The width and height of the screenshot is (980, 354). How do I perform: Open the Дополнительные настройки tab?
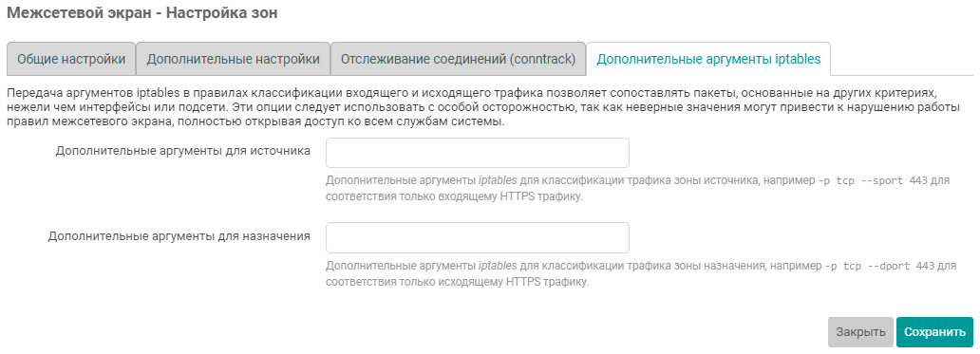pyautogui.click(x=233, y=59)
